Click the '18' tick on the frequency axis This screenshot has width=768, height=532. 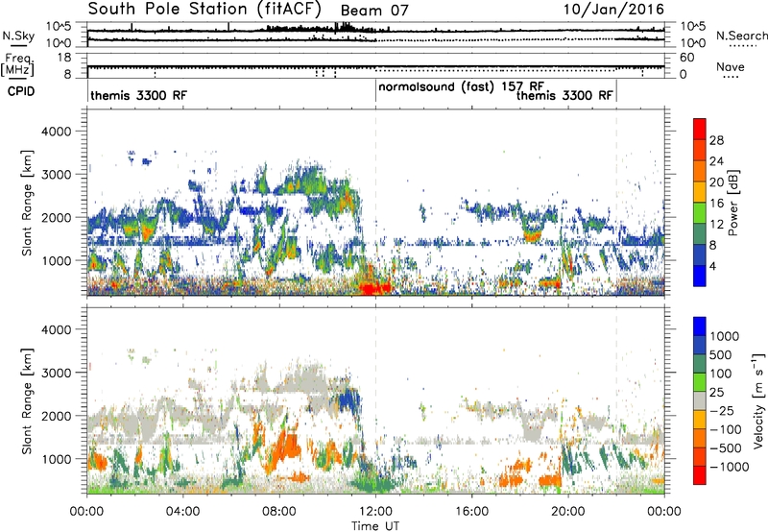[63, 58]
